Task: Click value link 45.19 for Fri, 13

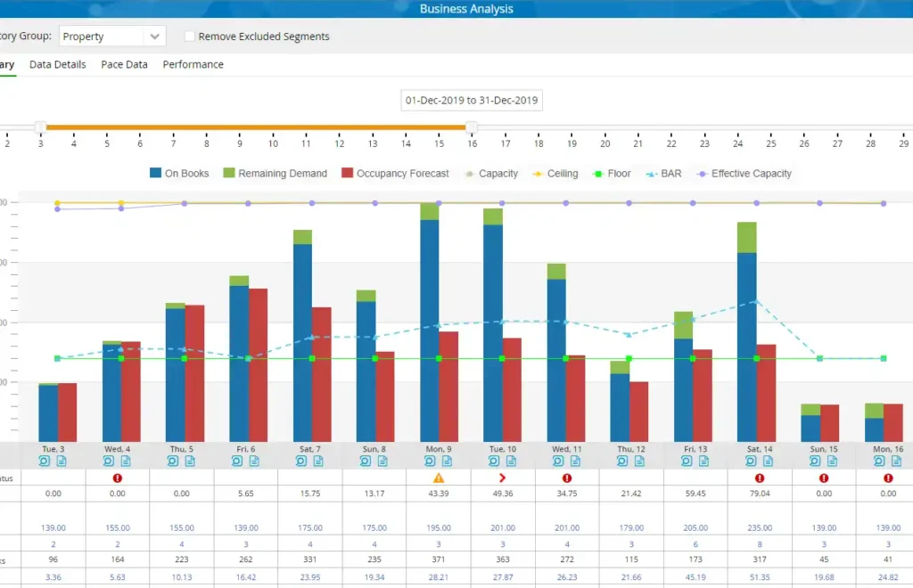Action: click(695, 577)
